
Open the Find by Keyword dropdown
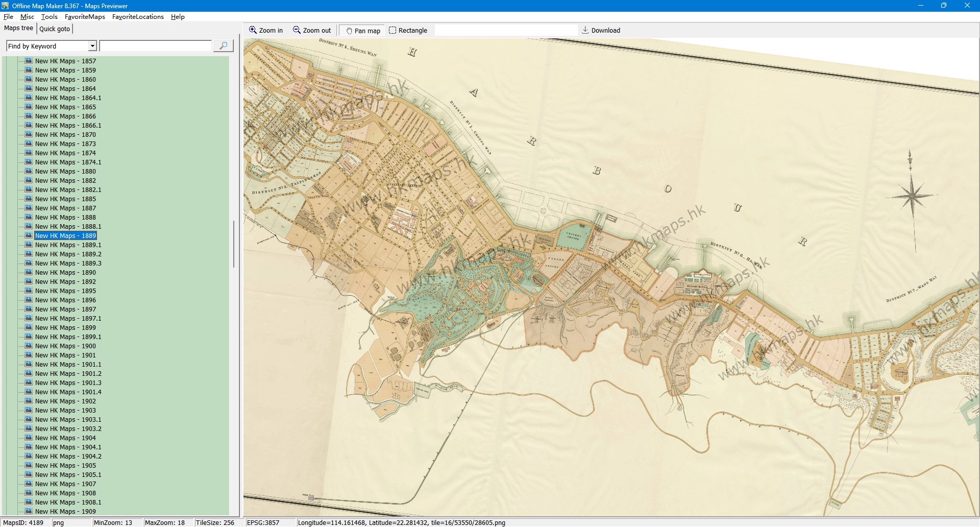(92, 46)
